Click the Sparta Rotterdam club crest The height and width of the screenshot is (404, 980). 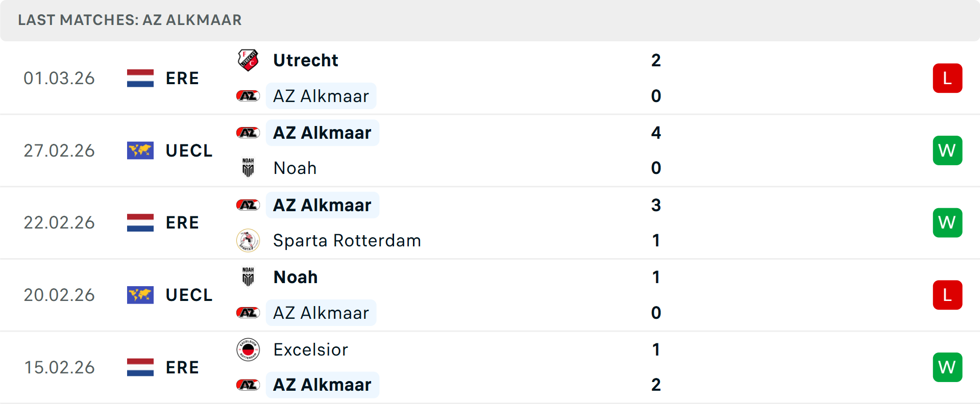tap(249, 240)
